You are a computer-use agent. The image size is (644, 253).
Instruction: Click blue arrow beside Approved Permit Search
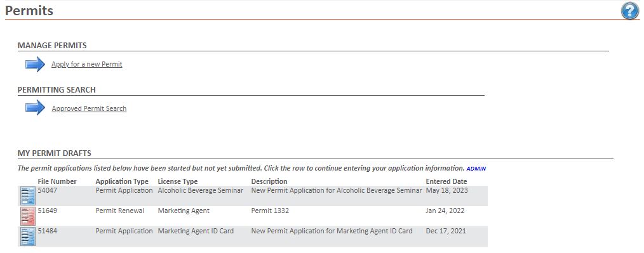[36, 107]
